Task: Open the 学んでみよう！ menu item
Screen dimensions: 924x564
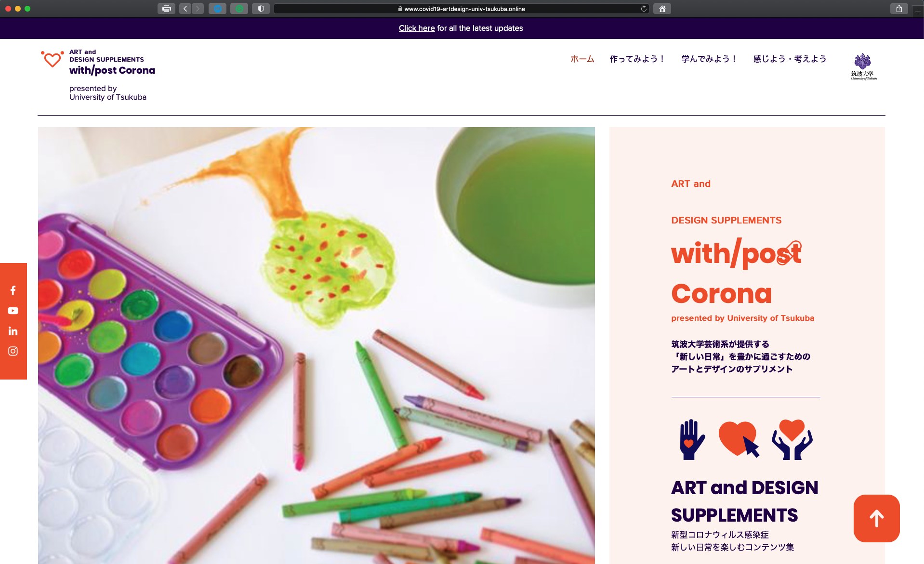Action: click(709, 59)
